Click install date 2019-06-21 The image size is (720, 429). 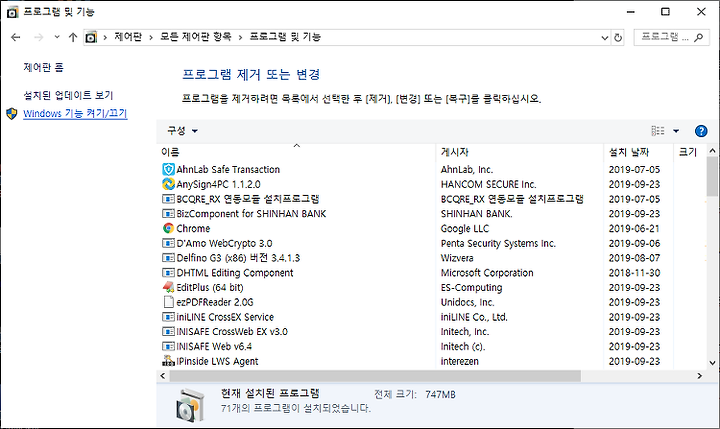[635, 228]
